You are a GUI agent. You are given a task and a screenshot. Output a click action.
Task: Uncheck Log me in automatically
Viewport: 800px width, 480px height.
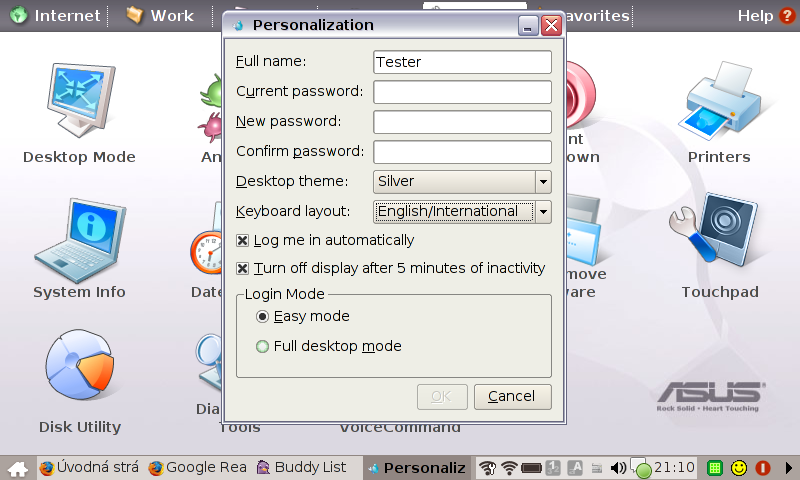(243, 240)
